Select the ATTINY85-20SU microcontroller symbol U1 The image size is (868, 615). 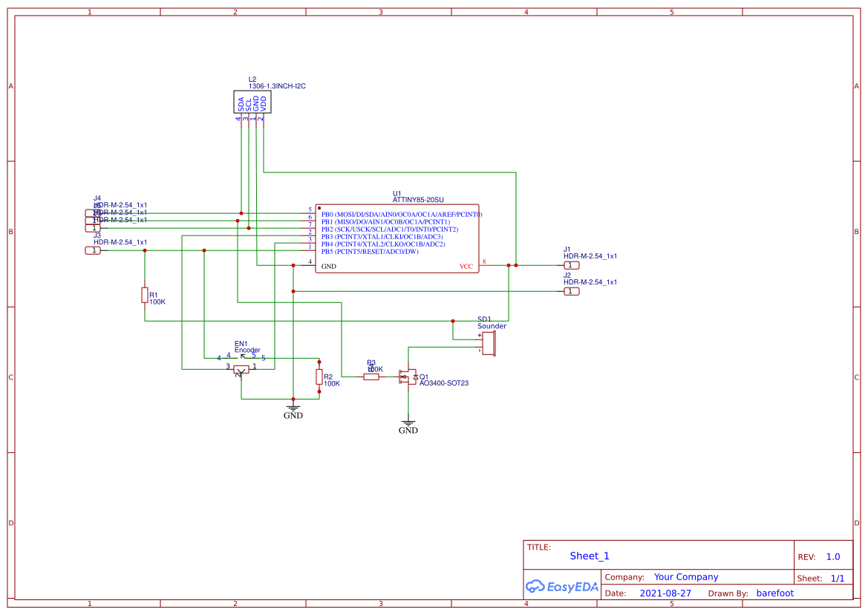tap(397, 238)
